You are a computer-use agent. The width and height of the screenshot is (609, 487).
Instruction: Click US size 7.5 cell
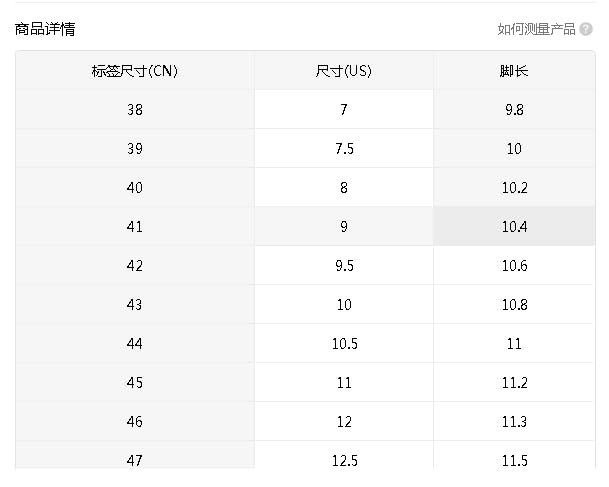point(344,149)
